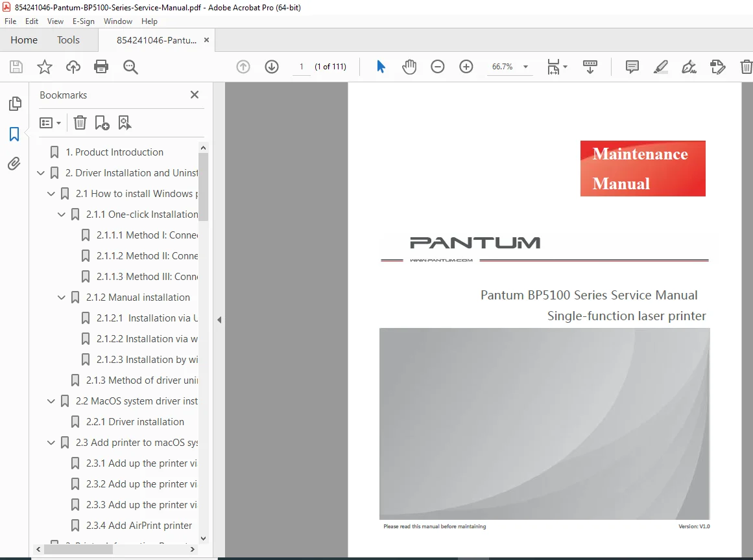Screen dimensions: 753x560
Task: Click bookmarks vertical scrollbar down arrow
Action: 203,539
